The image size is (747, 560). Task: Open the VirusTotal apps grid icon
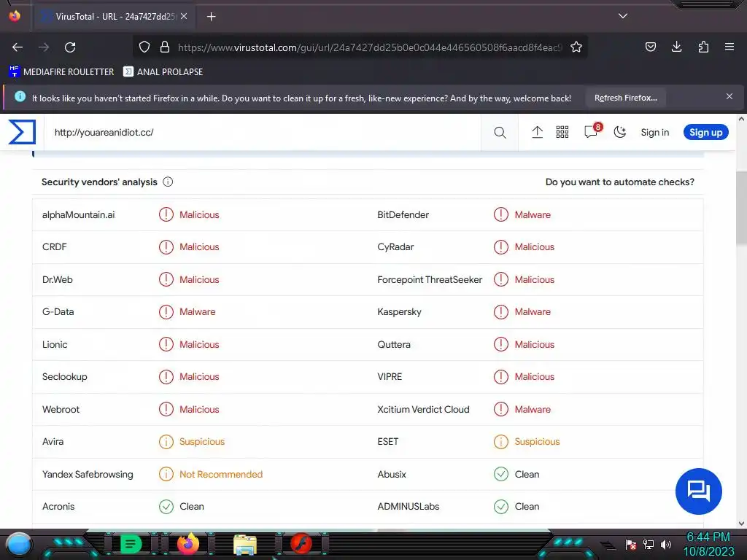tap(562, 133)
